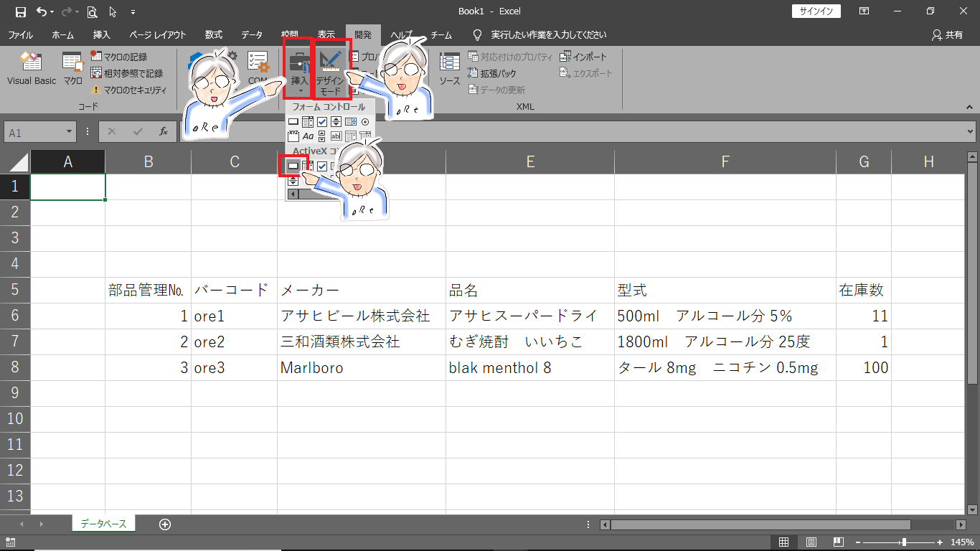
Task: Click the 実行したい作業 search box
Action: pos(549,34)
